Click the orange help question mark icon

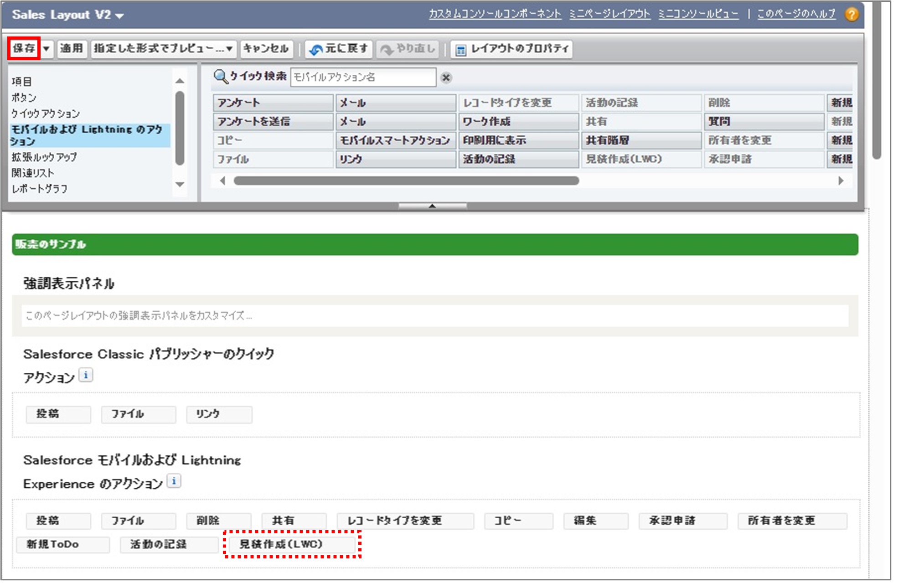click(852, 14)
